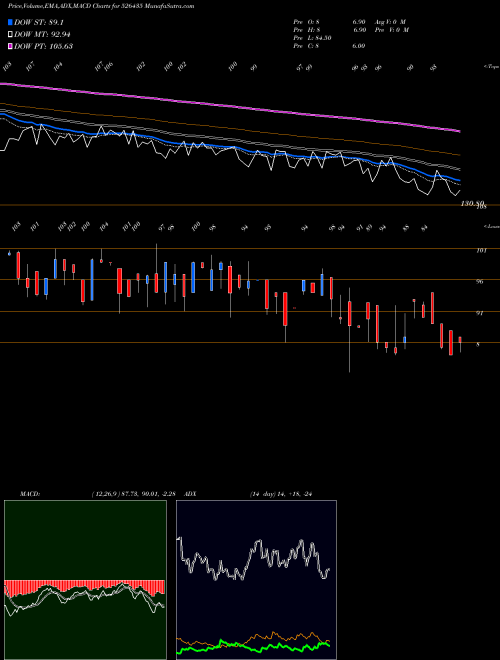The width and height of the screenshot is (500, 660).
Task: Select the 'DOW MT: 92.94' legend label
Action: 42,35
